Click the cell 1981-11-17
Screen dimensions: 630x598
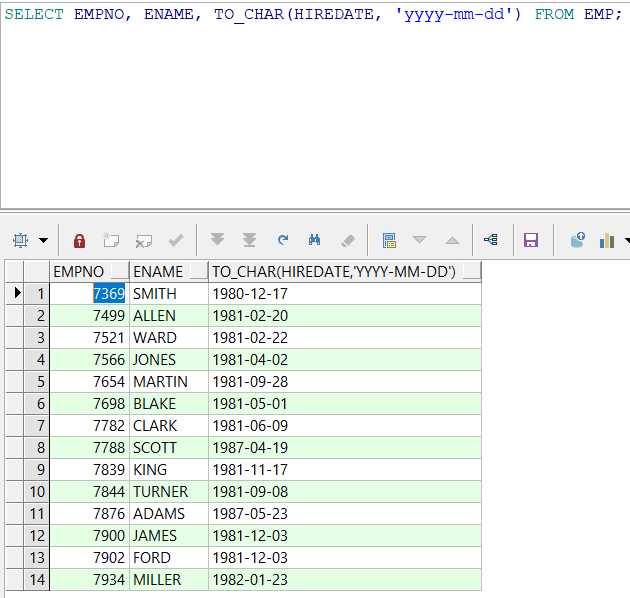click(345, 469)
